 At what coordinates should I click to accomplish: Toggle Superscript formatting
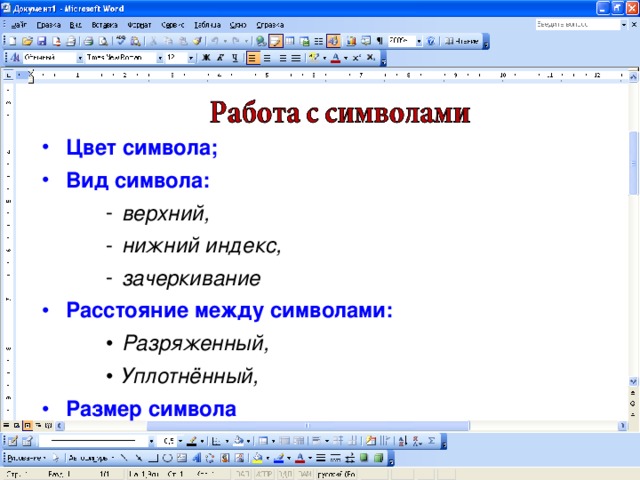coord(356,58)
